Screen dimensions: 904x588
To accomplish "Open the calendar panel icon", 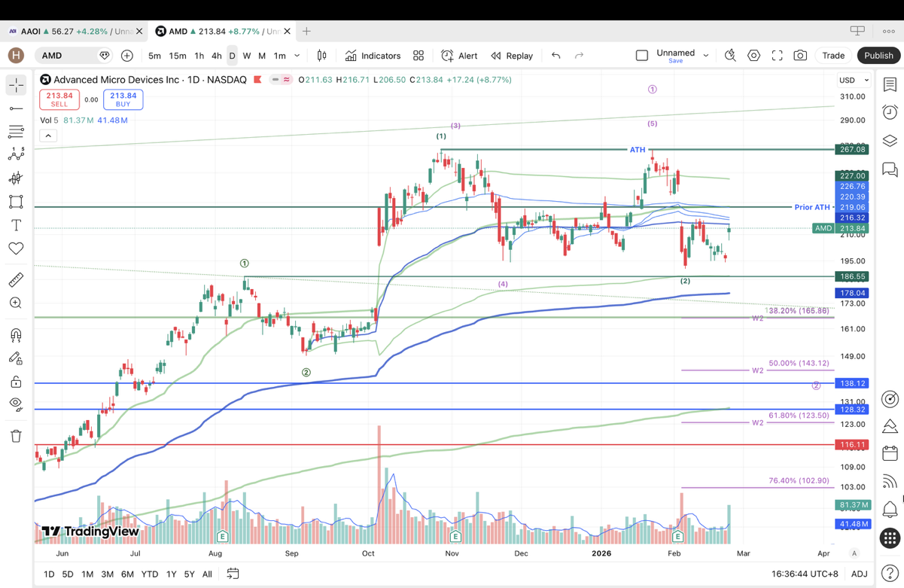I will (890, 453).
